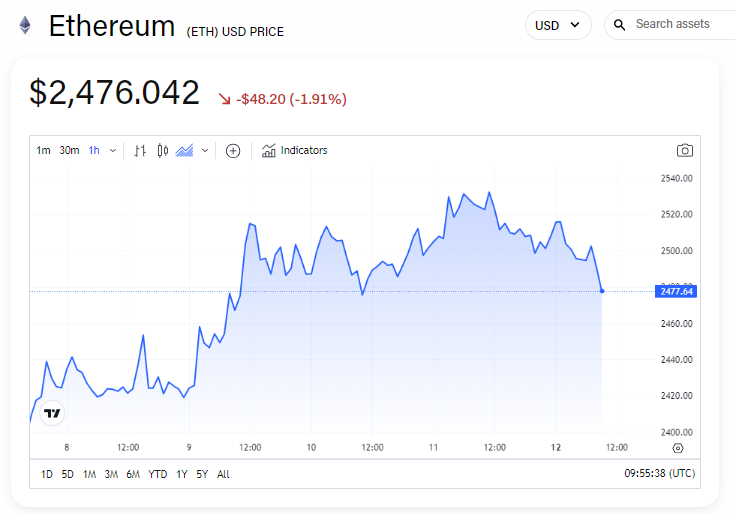Image resolution: width=735 pixels, height=514 pixels.
Task: Switch date range to YTD
Action: 158,474
